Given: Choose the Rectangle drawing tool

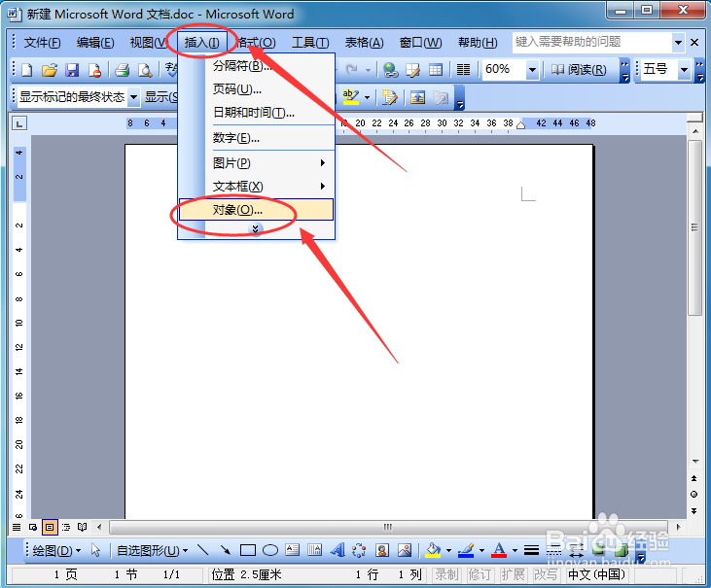Looking at the screenshot, I should [248, 550].
